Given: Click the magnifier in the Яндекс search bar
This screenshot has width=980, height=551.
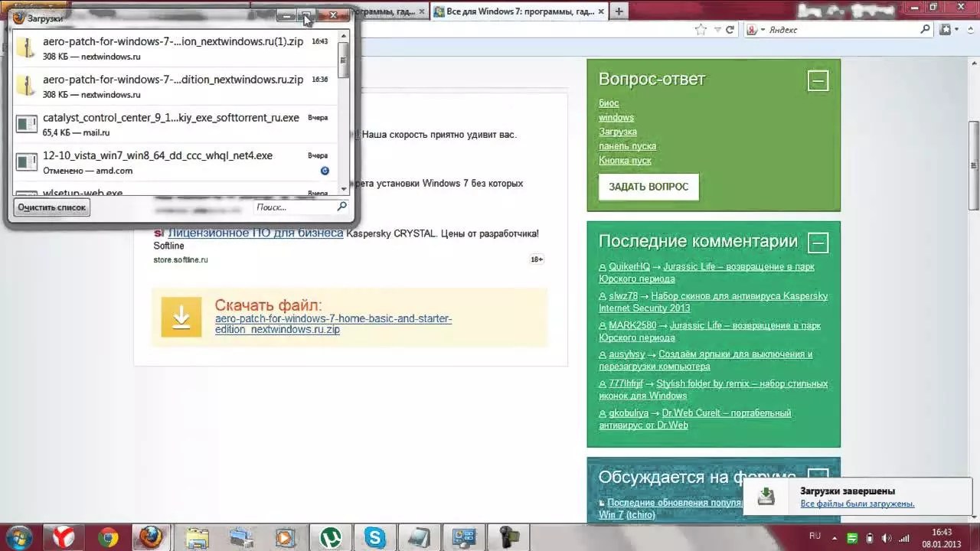Looking at the screenshot, I should tap(925, 30).
